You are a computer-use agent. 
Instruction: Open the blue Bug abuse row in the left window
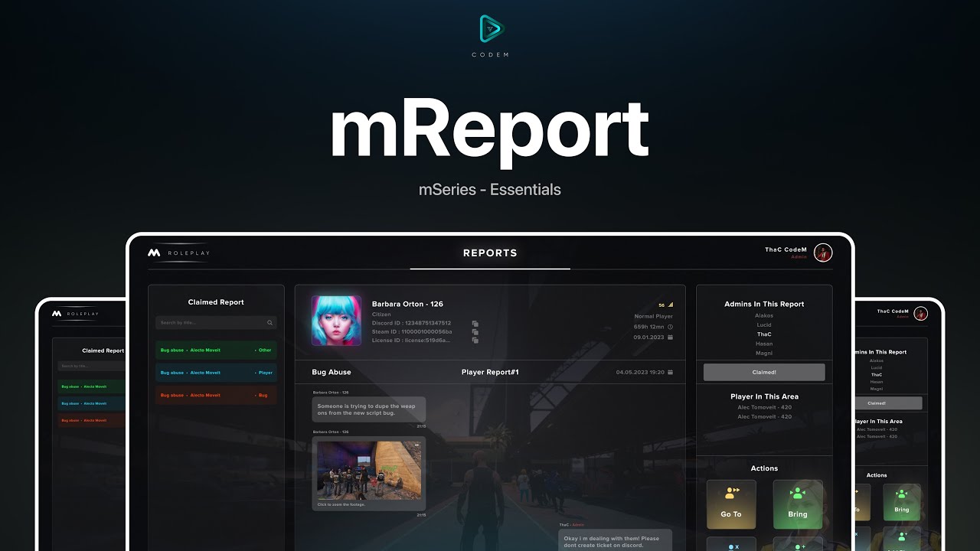[92, 403]
